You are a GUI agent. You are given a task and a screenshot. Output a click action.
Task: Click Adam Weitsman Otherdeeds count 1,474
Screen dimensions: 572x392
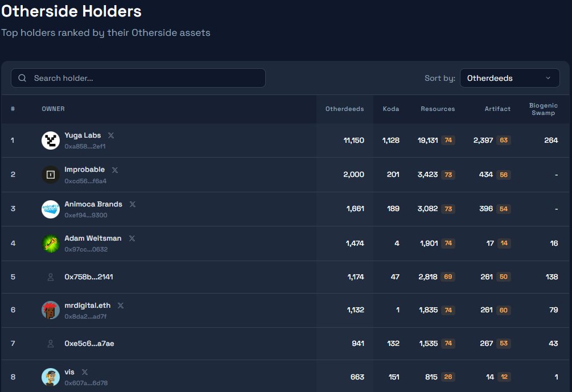tap(355, 244)
